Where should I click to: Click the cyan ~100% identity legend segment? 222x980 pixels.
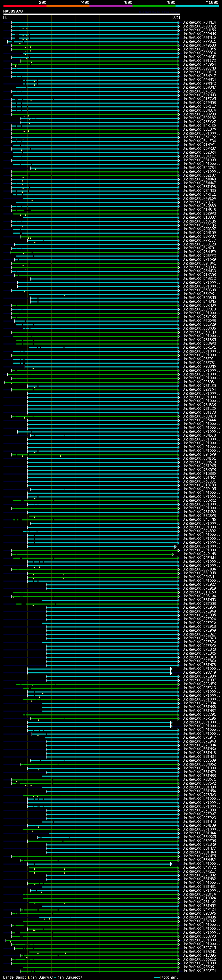point(197,6)
